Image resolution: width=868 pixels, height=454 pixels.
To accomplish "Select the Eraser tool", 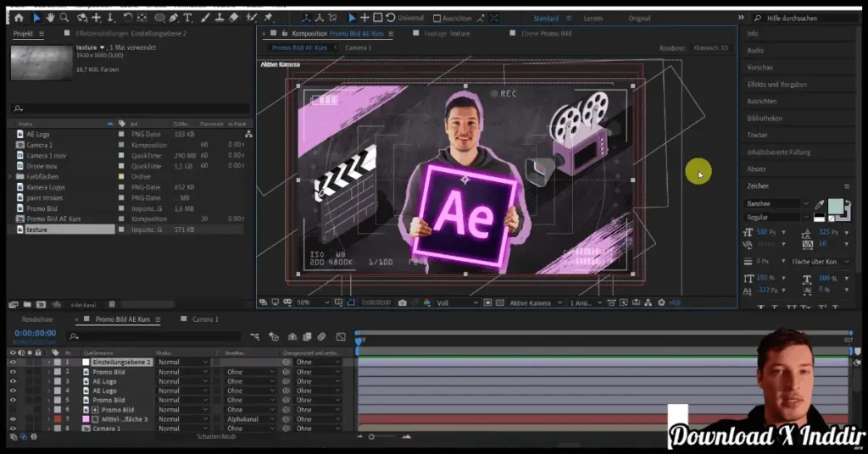I will pos(234,18).
